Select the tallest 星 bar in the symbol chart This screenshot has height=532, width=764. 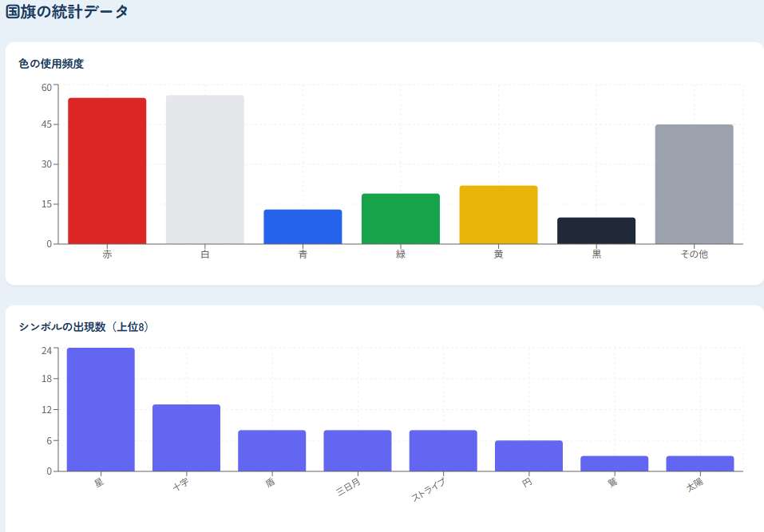(x=101, y=409)
